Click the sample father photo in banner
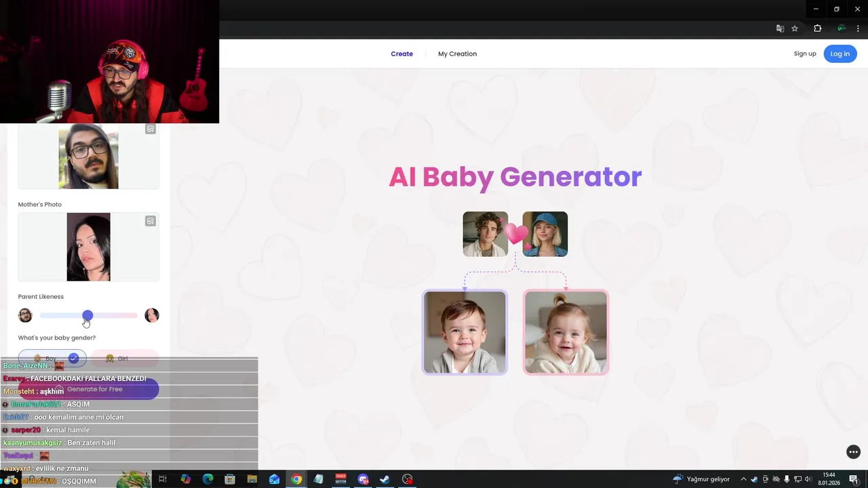This screenshot has width=868, height=488. point(485,234)
